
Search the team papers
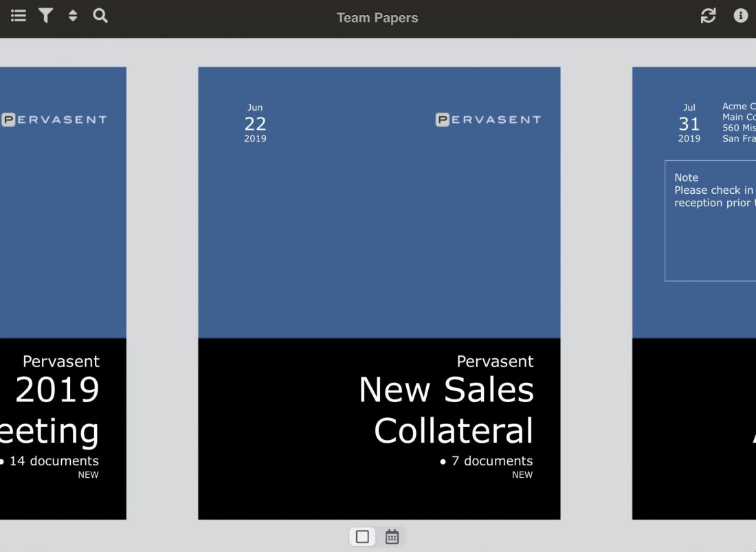[100, 15]
